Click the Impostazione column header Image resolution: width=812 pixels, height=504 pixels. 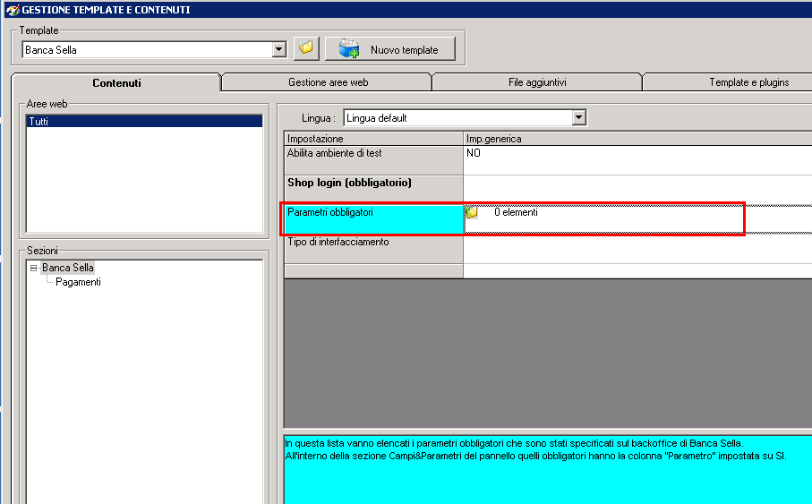373,138
